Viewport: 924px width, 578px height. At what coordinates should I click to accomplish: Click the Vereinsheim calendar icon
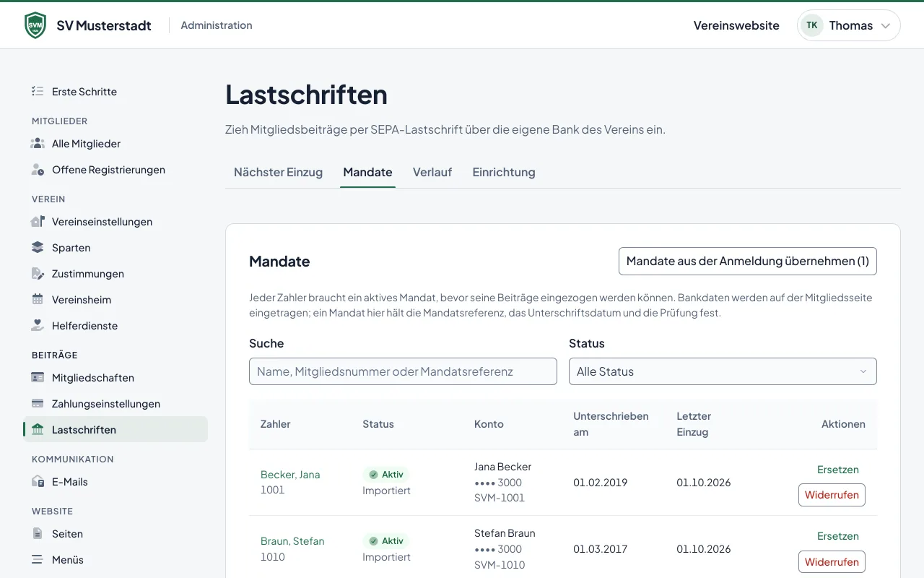pos(38,300)
